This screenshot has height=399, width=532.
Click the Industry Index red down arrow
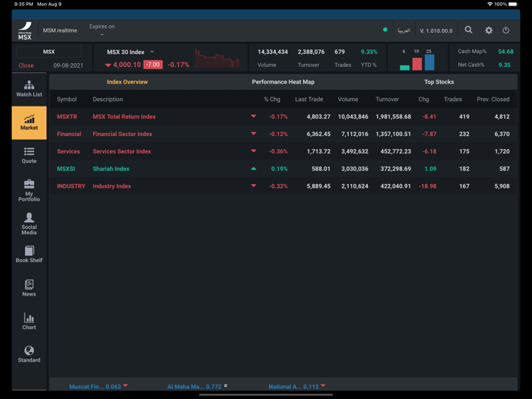tap(253, 185)
